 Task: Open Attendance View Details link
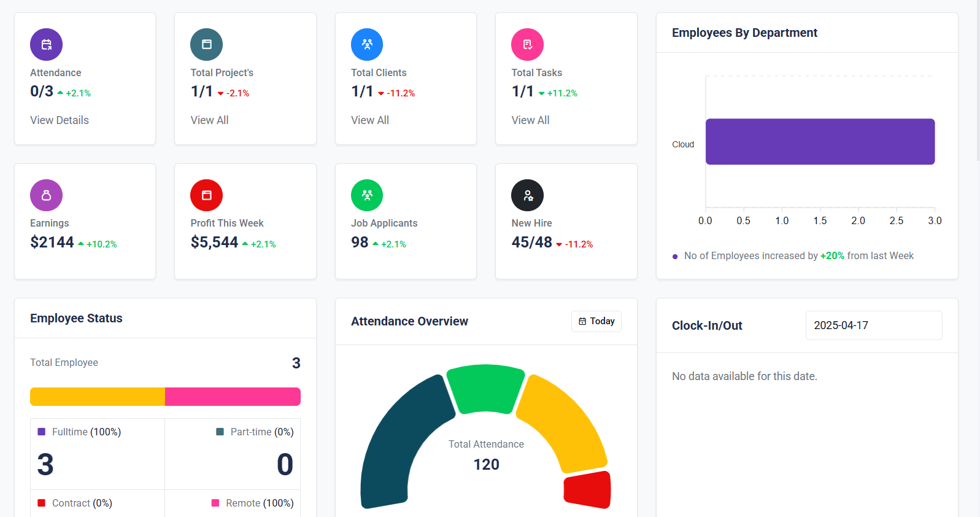[x=60, y=120]
